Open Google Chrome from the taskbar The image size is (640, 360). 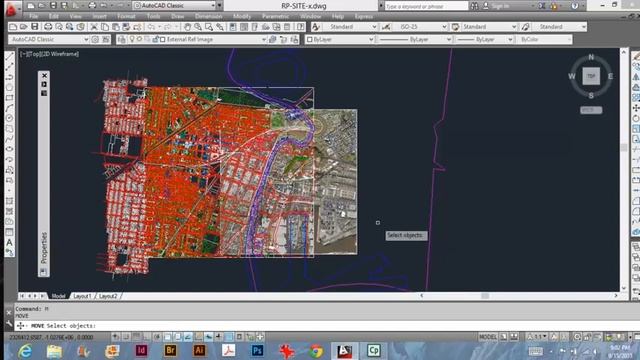(315, 351)
